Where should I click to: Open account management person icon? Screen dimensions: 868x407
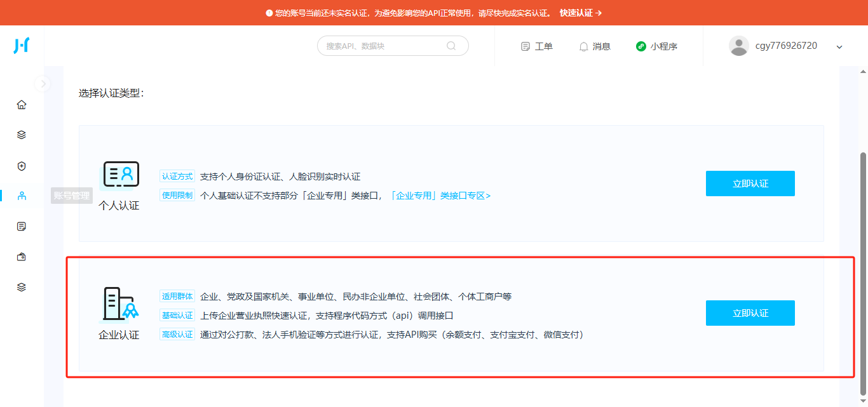coord(22,196)
